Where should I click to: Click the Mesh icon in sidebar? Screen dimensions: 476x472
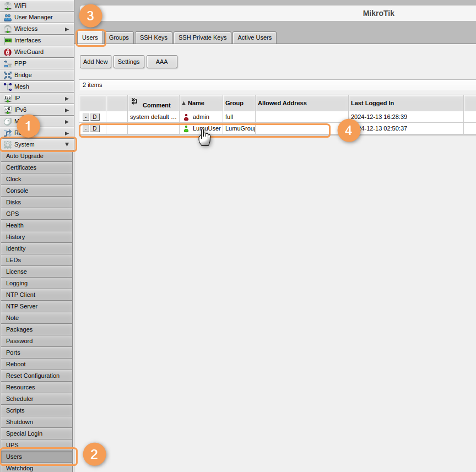[8, 86]
